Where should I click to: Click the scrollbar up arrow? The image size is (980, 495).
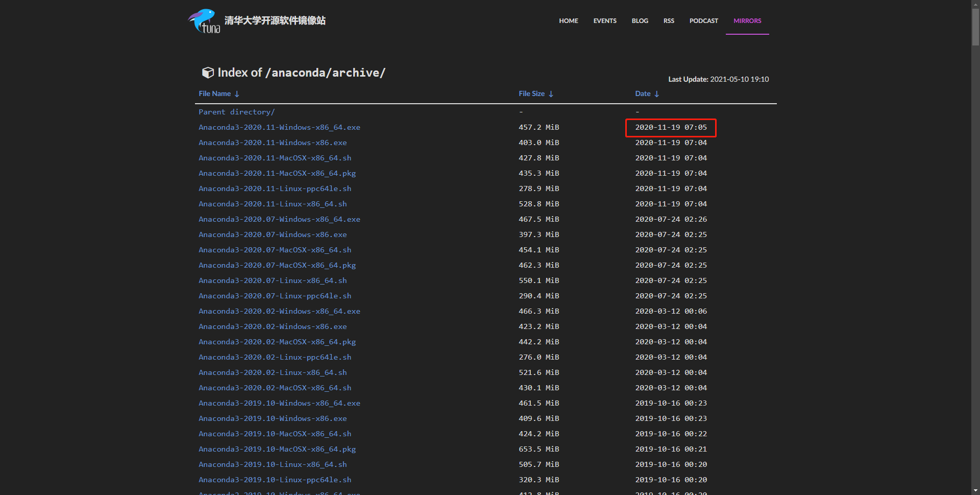click(x=975, y=4)
